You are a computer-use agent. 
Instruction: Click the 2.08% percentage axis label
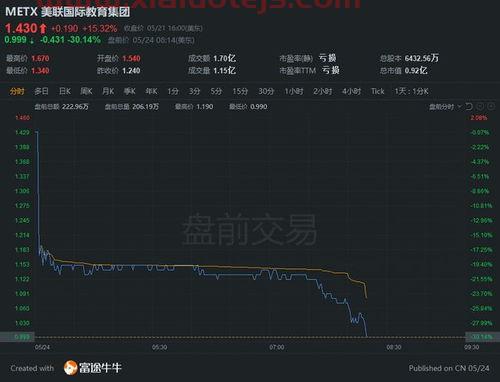[x=479, y=118]
